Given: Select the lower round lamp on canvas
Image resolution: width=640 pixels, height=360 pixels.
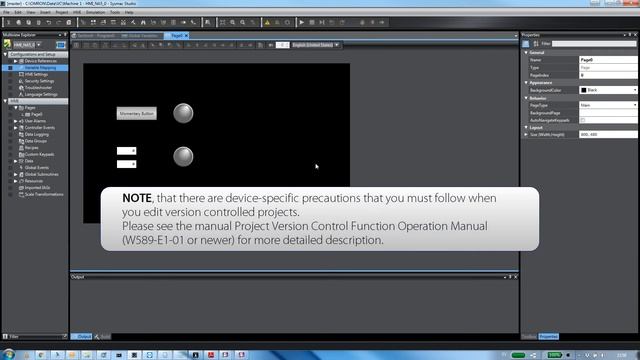Looking at the screenshot, I should (183, 157).
